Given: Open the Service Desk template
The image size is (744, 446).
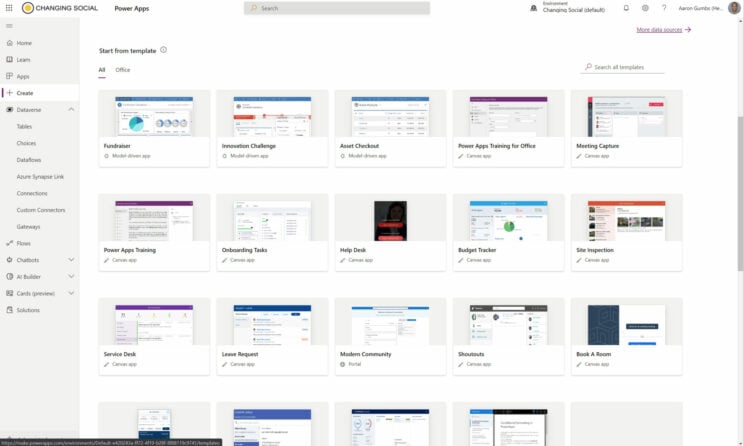Looking at the screenshot, I should point(154,336).
